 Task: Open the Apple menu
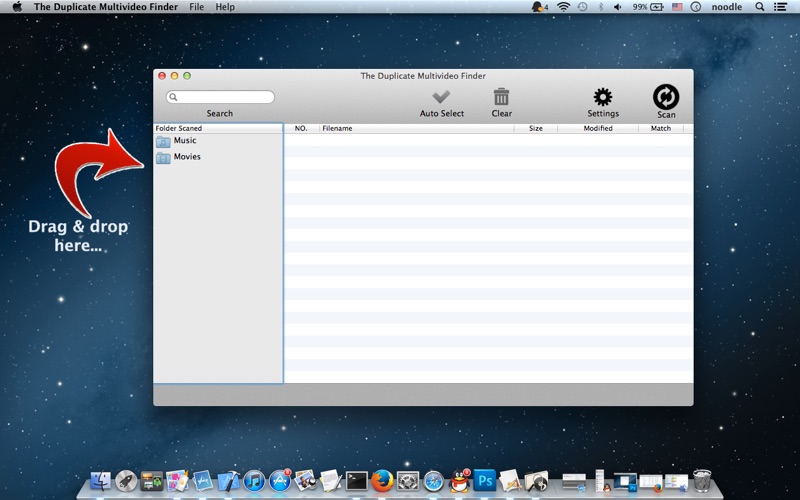(x=17, y=7)
